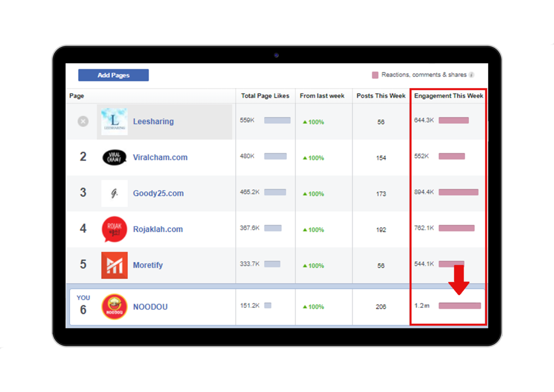The width and height of the screenshot is (554, 392).
Task: Click the NOODOU bowl logo
Action: [114, 307]
